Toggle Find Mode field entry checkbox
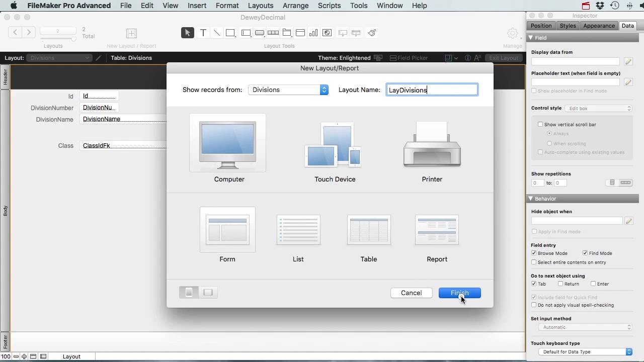This screenshot has width=644, height=362. point(585,253)
